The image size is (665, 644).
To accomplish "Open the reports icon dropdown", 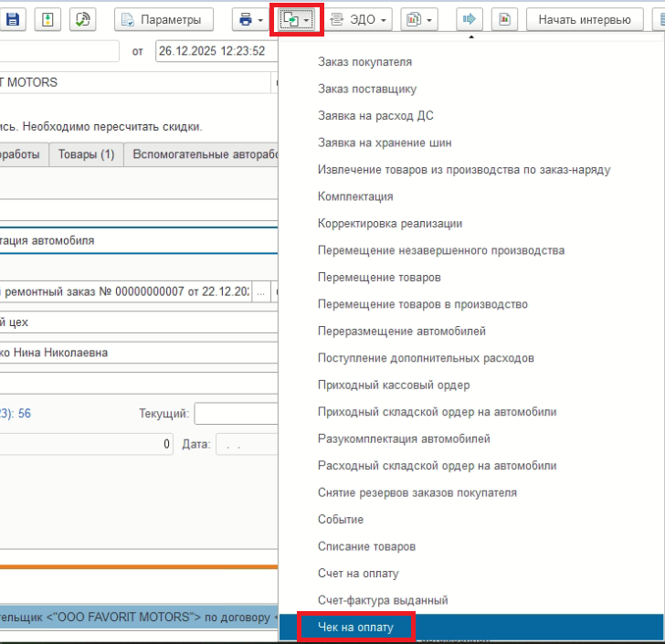I will [419, 19].
